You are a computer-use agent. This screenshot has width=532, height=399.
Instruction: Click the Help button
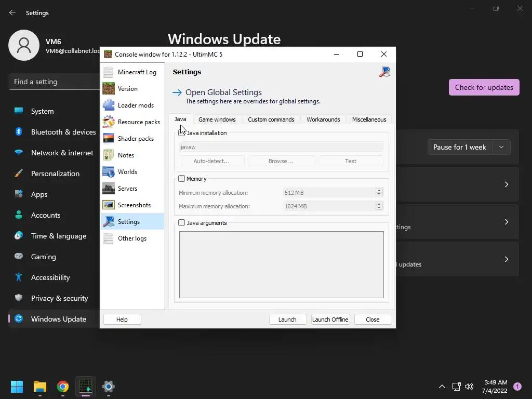coord(122,320)
